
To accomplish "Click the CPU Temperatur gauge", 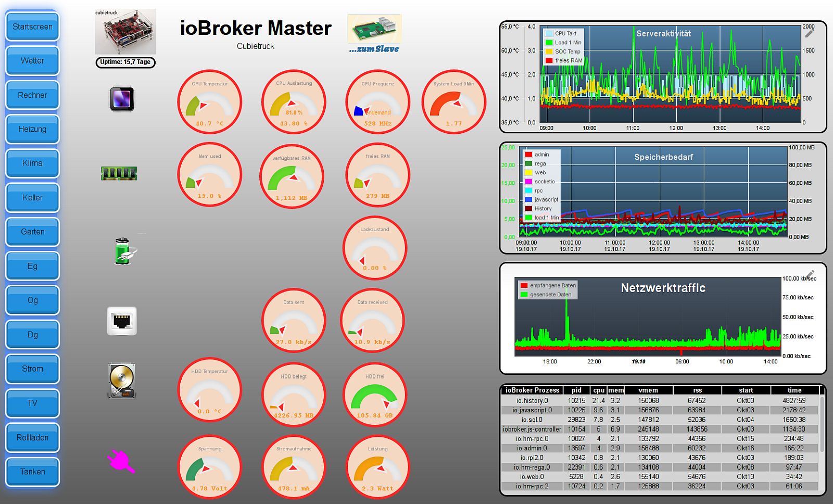I will point(209,102).
